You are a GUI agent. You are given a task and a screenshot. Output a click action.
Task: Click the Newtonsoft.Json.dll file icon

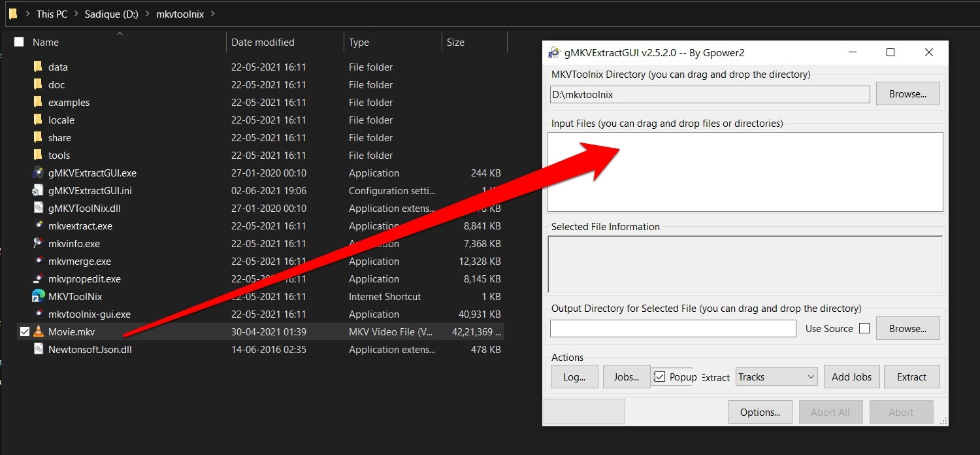pyautogui.click(x=38, y=349)
